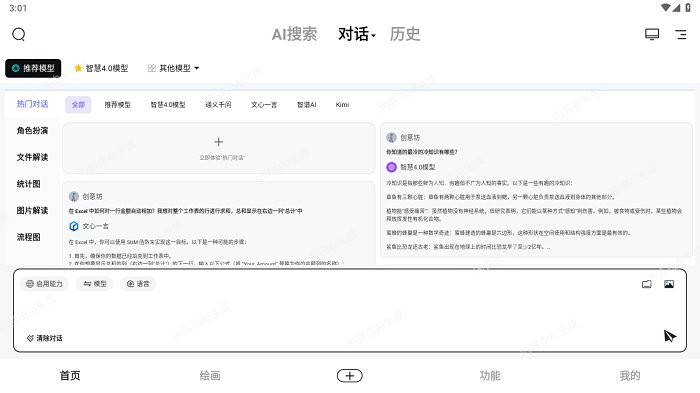Image resolution: width=700 pixels, height=393 pixels.
Task: Go to 功能 bottom tab
Action: [x=490, y=376]
